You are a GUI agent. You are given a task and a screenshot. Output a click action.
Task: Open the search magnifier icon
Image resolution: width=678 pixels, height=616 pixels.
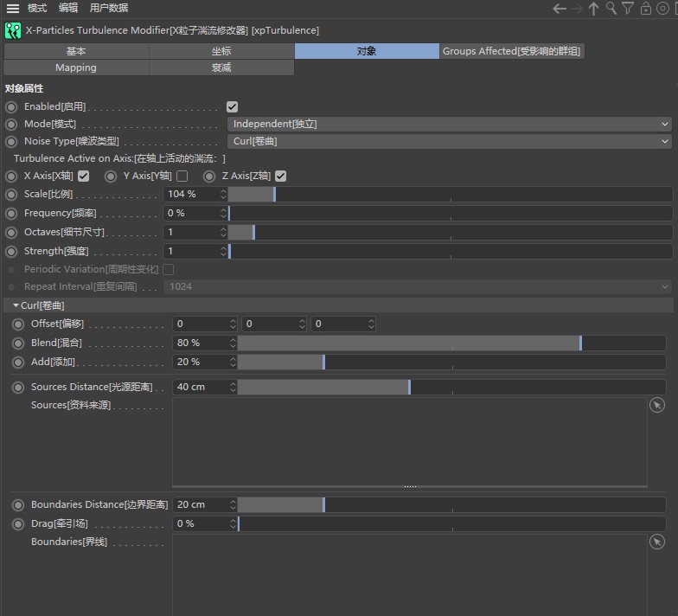click(611, 9)
